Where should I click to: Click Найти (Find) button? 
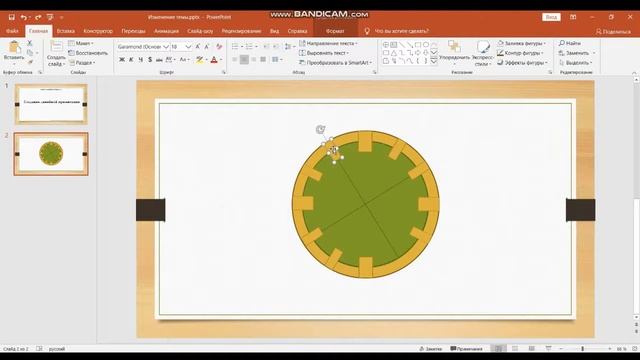click(570, 43)
